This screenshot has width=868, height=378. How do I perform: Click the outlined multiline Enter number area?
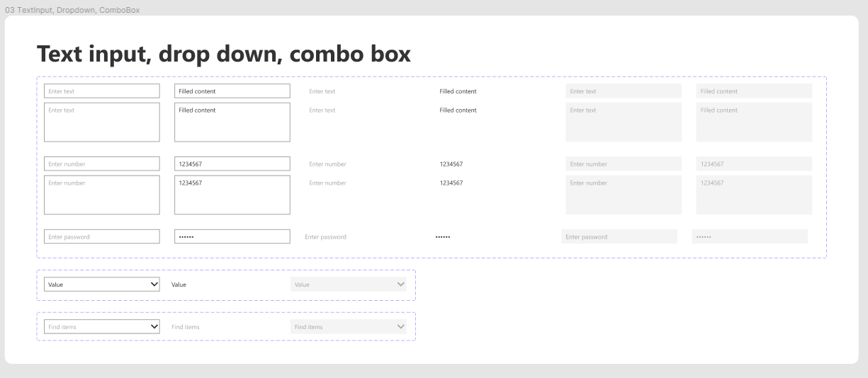click(x=102, y=195)
